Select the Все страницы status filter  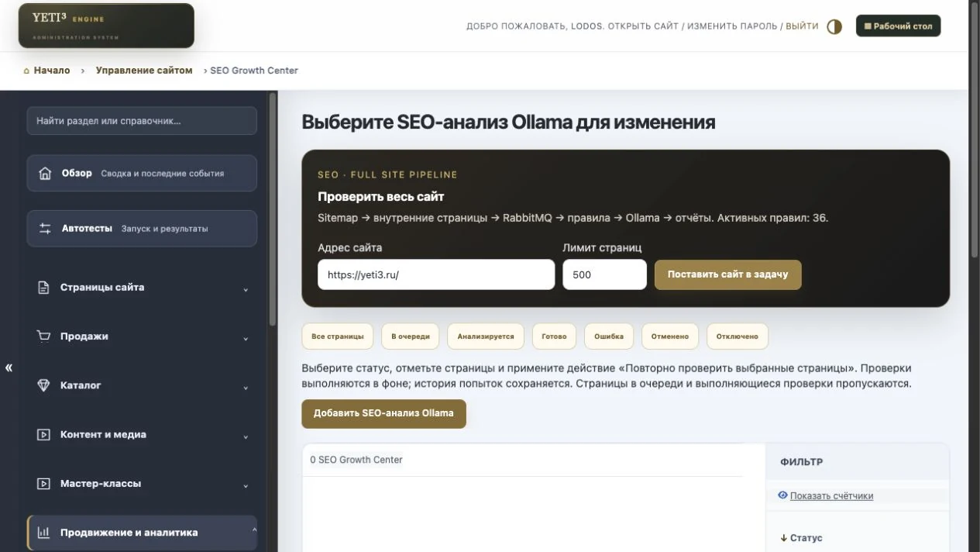(338, 336)
